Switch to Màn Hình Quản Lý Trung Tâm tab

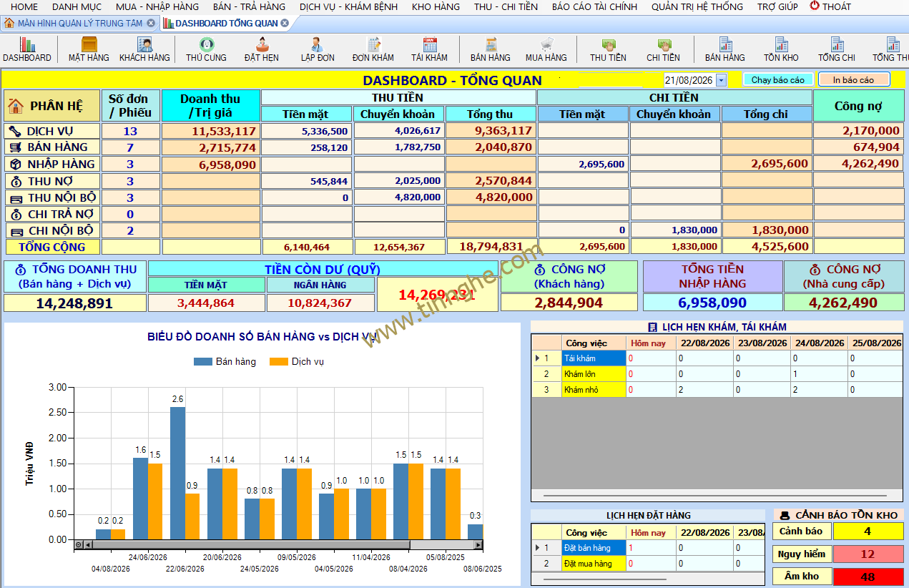(x=79, y=23)
